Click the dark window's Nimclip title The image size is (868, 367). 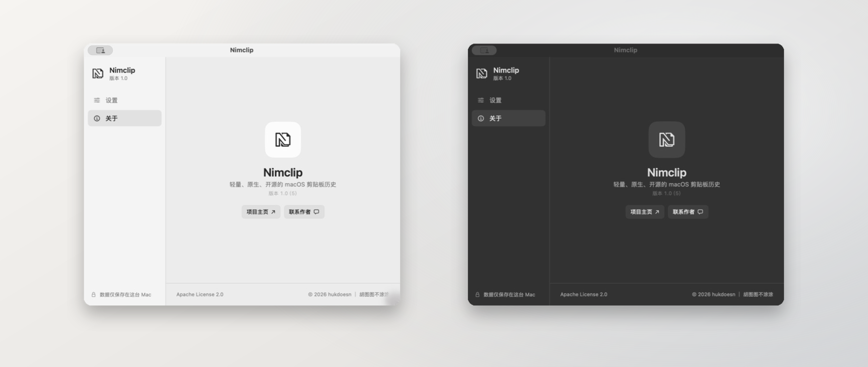coord(625,50)
